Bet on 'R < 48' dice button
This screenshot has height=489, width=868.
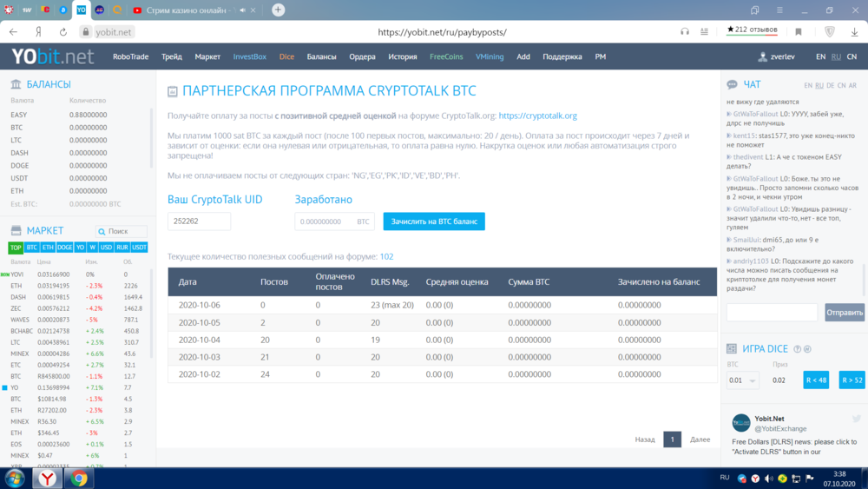click(816, 380)
